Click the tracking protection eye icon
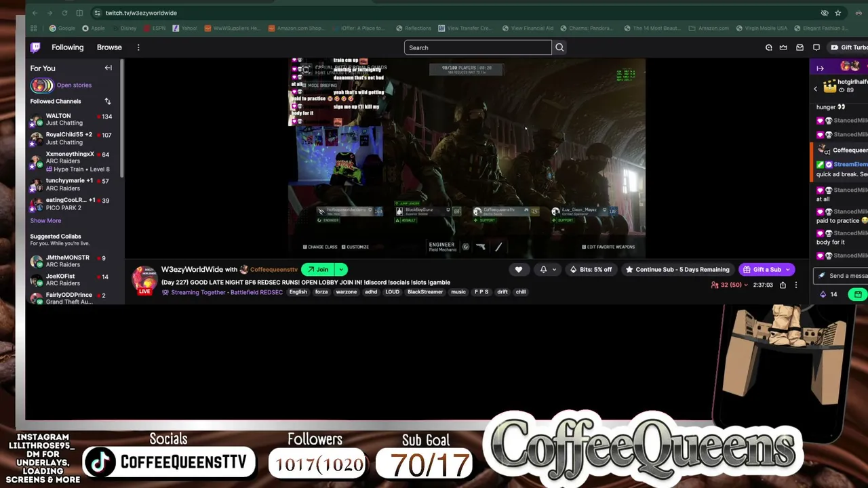Viewport: 868px width, 488px height. [825, 13]
